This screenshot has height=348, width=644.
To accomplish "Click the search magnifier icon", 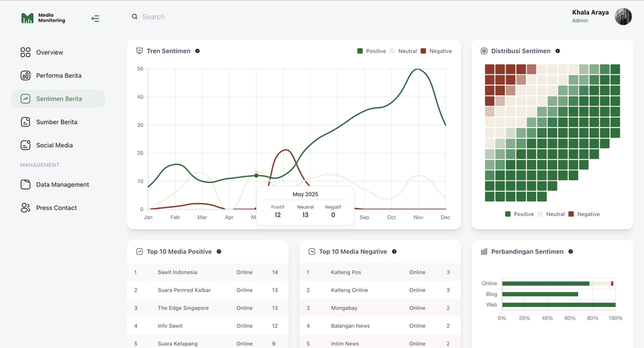I will (x=135, y=17).
